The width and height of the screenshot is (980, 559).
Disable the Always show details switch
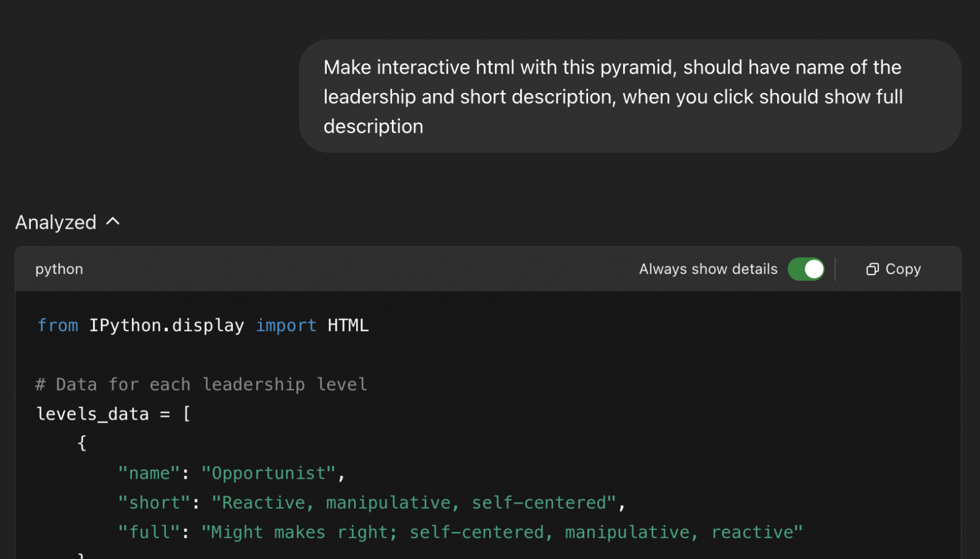[806, 269]
